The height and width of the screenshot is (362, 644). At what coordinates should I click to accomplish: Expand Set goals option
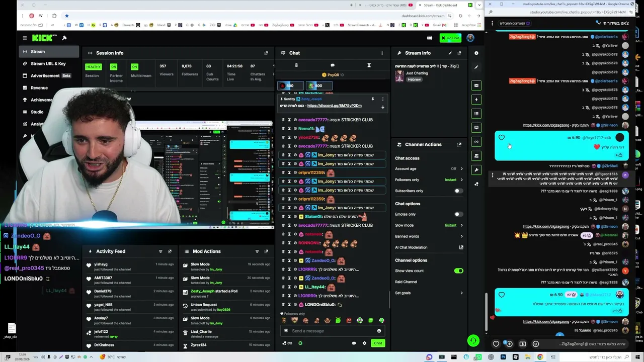[429, 293]
